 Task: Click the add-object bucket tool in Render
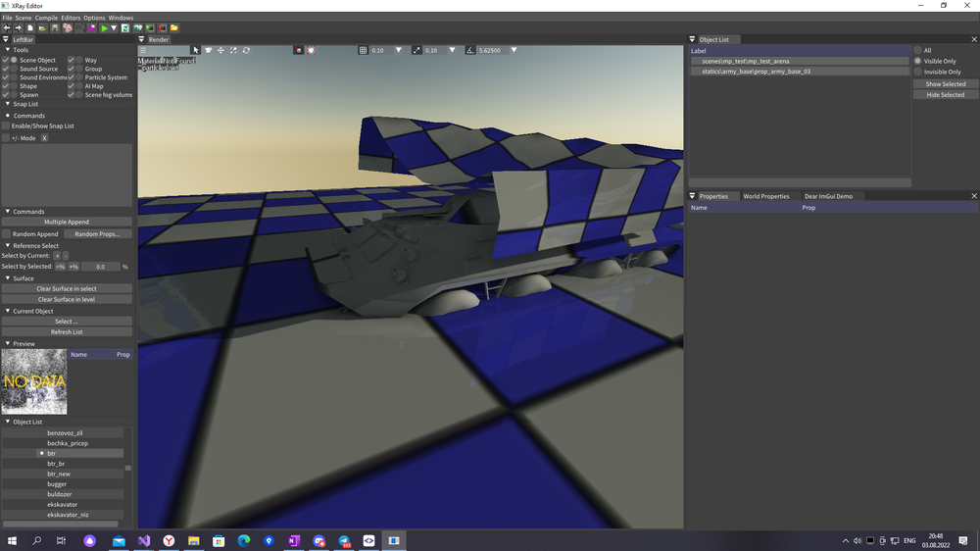click(208, 50)
